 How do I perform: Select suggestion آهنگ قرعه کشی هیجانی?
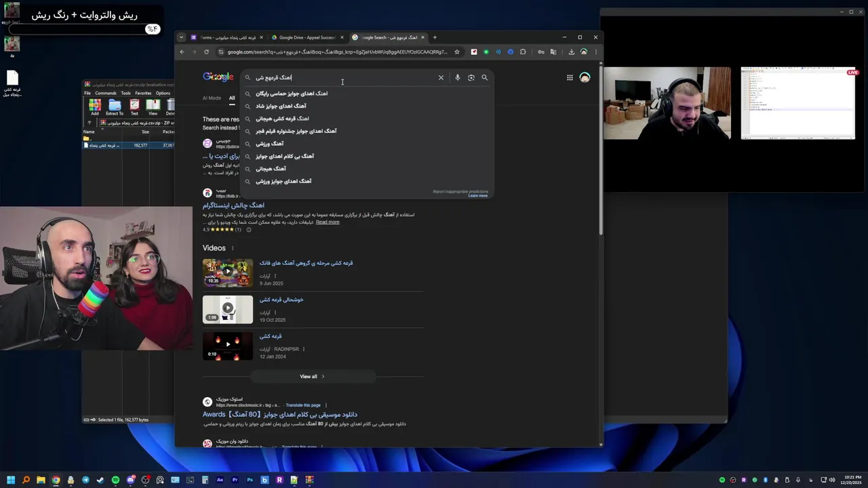(282, 119)
